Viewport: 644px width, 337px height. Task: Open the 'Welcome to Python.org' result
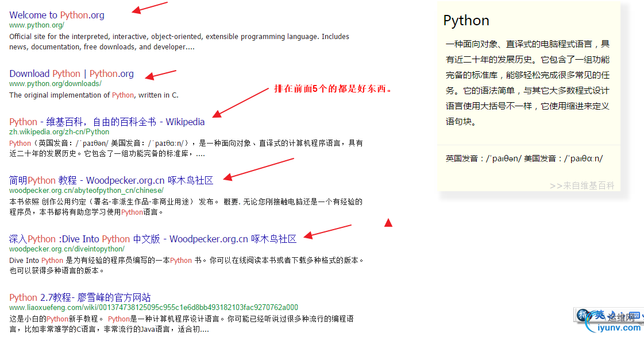click(57, 15)
